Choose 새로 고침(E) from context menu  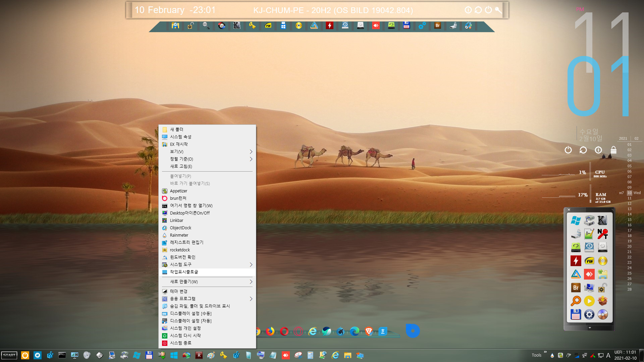(207, 166)
